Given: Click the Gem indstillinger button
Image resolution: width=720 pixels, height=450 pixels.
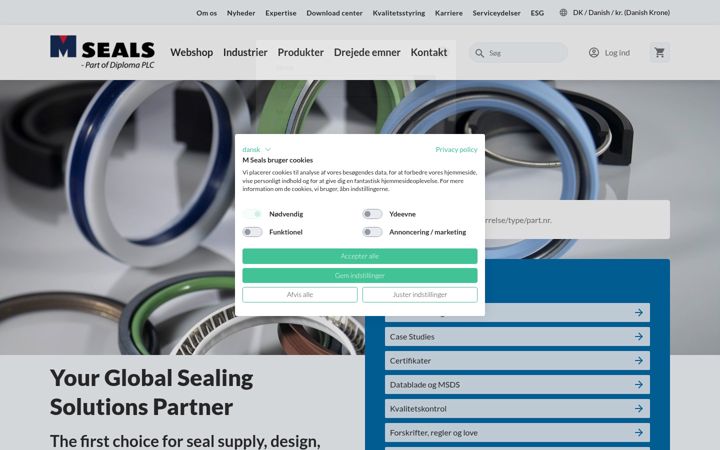Looking at the screenshot, I should pyautogui.click(x=360, y=276).
